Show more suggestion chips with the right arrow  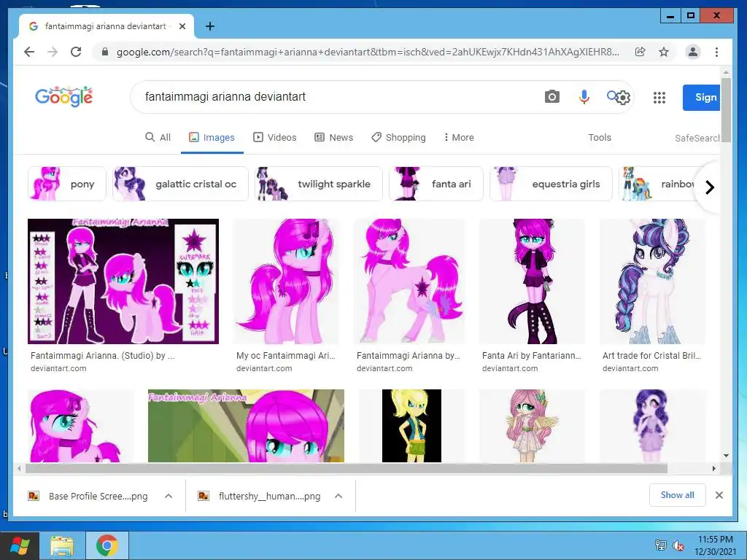tap(709, 187)
